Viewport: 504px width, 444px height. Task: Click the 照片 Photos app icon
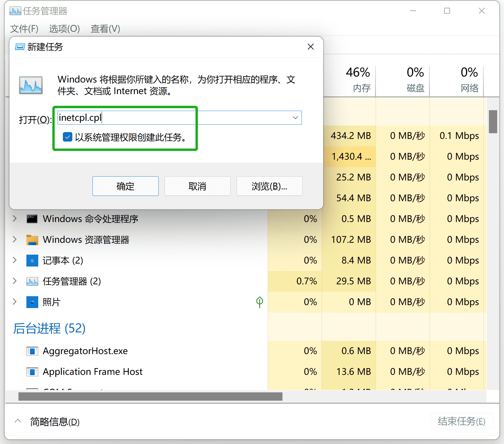[x=32, y=302]
